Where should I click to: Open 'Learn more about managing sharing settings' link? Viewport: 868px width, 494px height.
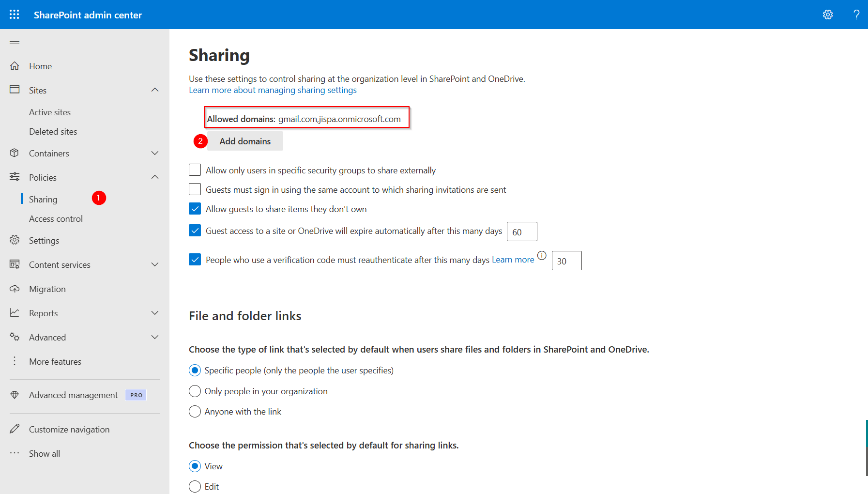click(273, 90)
